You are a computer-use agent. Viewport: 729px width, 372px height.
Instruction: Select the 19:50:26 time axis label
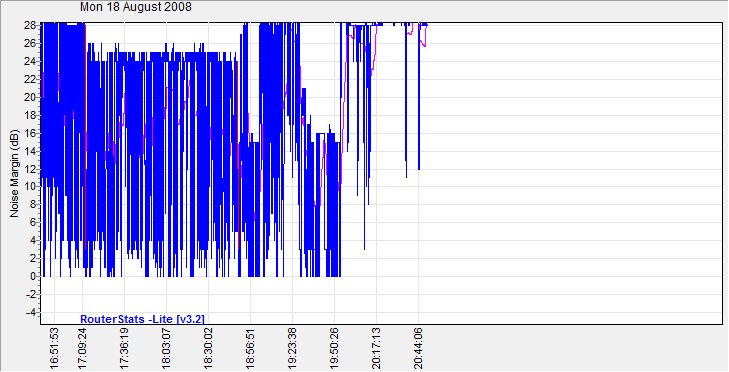[x=334, y=349]
